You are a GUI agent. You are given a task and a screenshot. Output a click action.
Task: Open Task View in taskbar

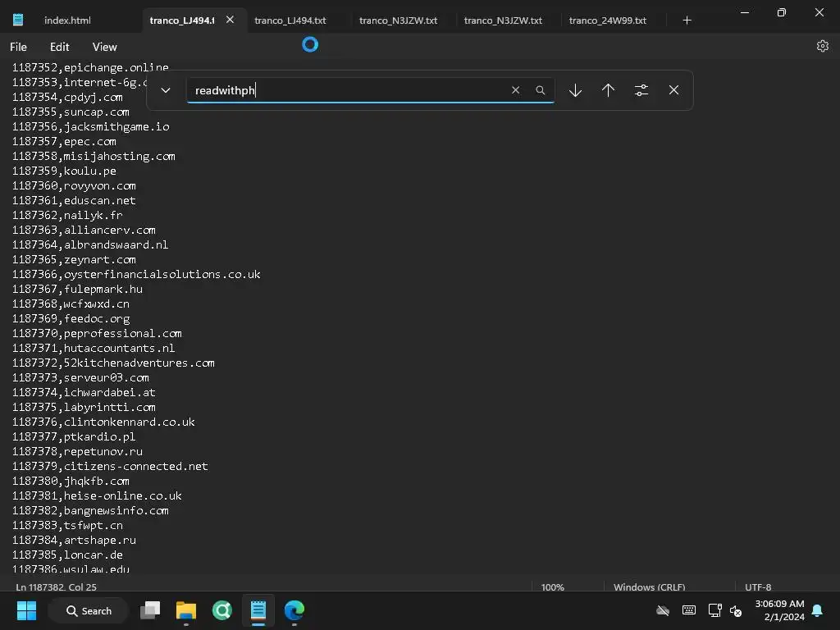[x=150, y=610]
